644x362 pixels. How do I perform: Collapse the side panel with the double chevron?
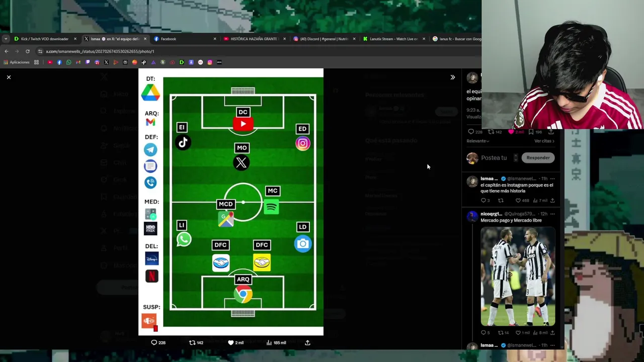(452, 77)
